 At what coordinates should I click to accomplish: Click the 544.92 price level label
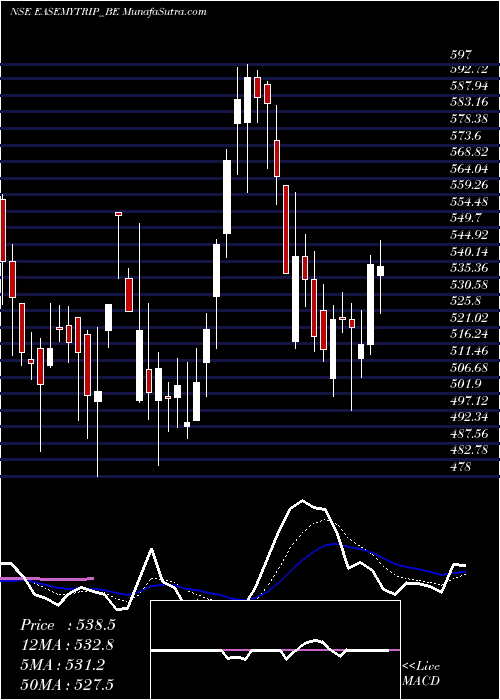pyautogui.click(x=469, y=234)
